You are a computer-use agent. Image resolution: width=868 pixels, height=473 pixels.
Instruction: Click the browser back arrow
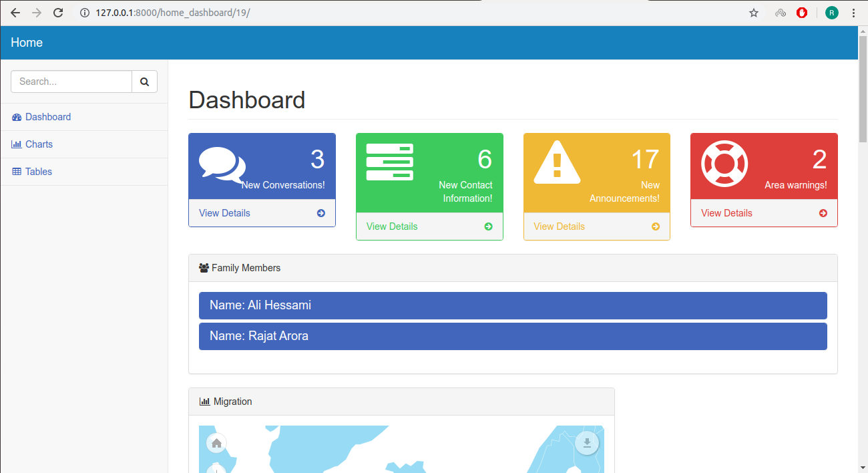tap(15, 13)
